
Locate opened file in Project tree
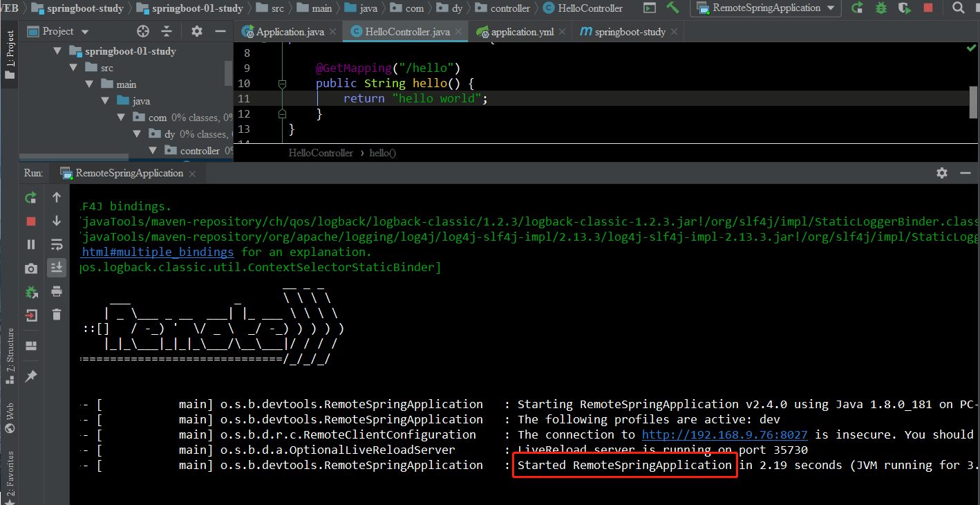coord(143,31)
